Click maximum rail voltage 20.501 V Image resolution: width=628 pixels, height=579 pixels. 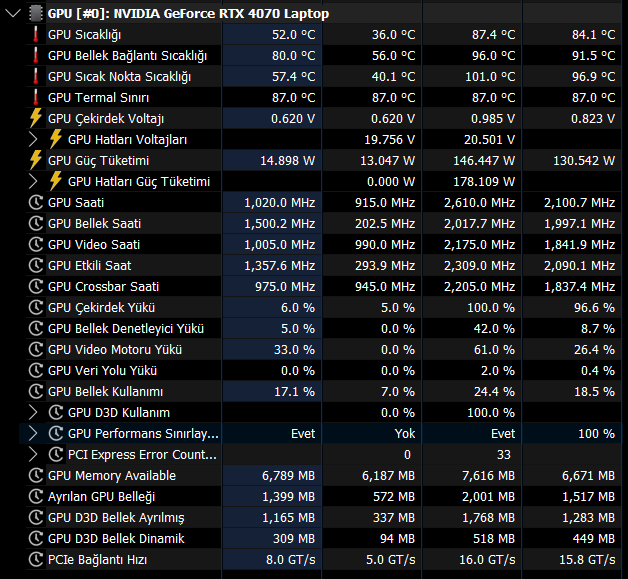pos(489,140)
